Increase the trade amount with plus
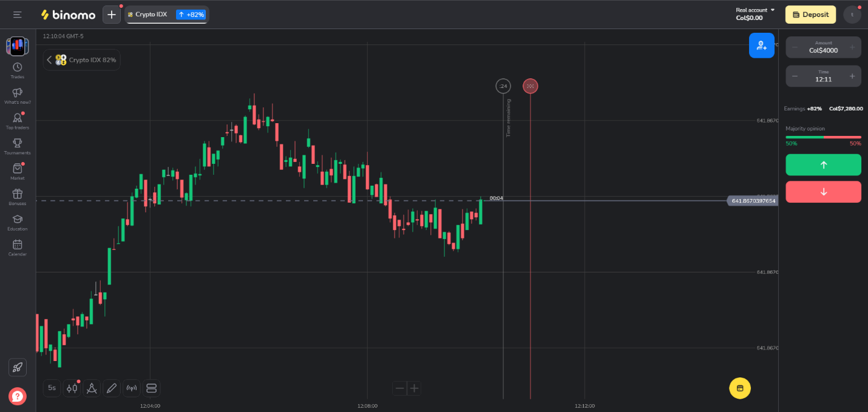The width and height of the screenshot is (868, 412). coord(852,47)
